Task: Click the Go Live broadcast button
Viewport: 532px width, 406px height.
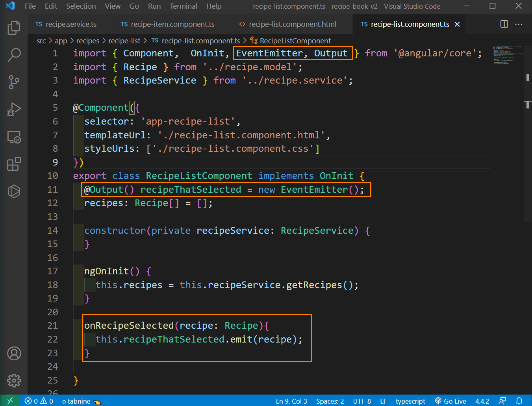Action: 450,401
